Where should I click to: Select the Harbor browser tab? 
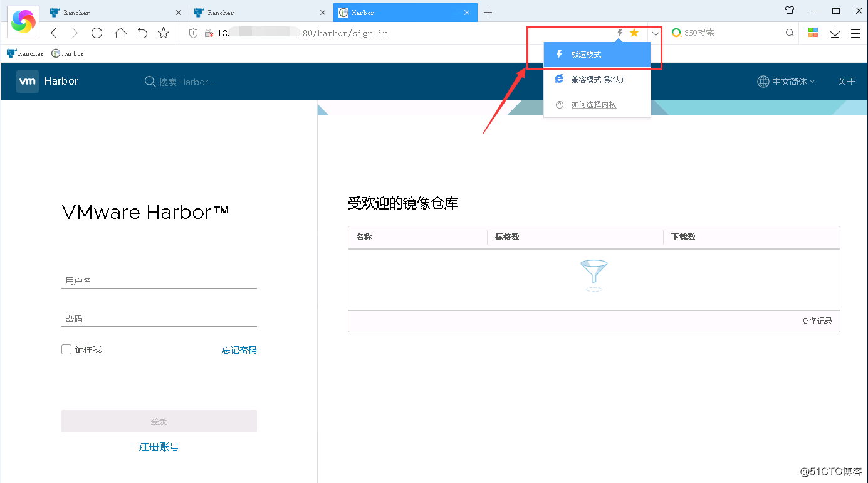405,13
